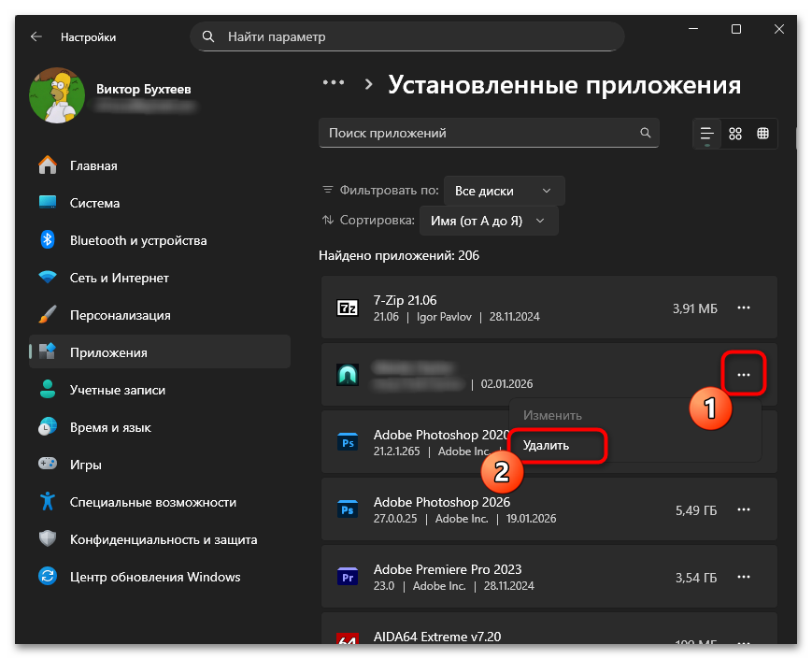This screenshot has width=812, height=659.
Task: Select the Adobe Photoshop 2026 entry name
Action: [442, 502]
